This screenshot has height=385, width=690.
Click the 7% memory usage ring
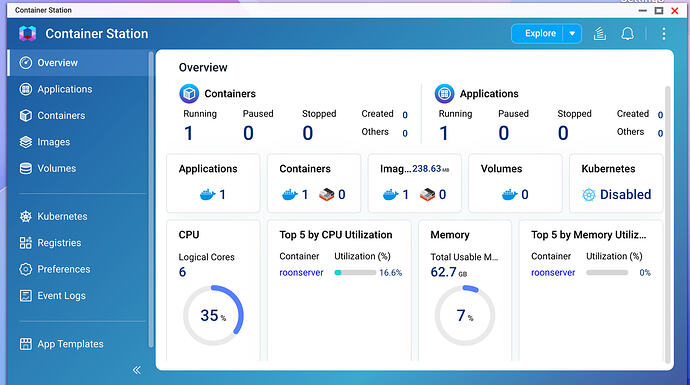click(x=465, y=315)
